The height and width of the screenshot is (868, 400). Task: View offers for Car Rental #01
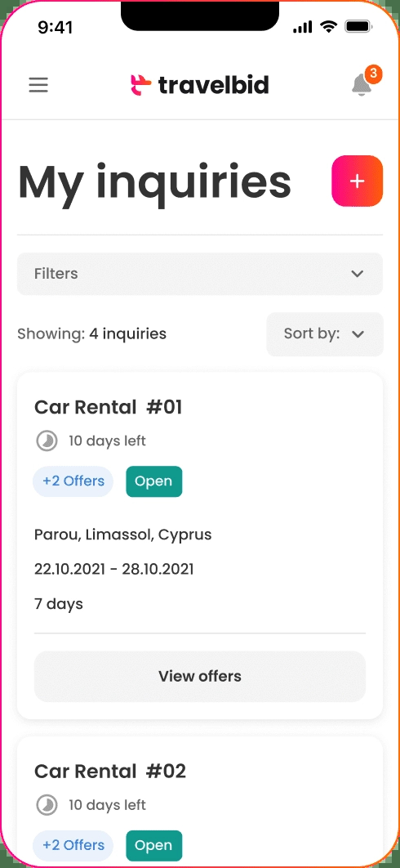click(200, 677)
